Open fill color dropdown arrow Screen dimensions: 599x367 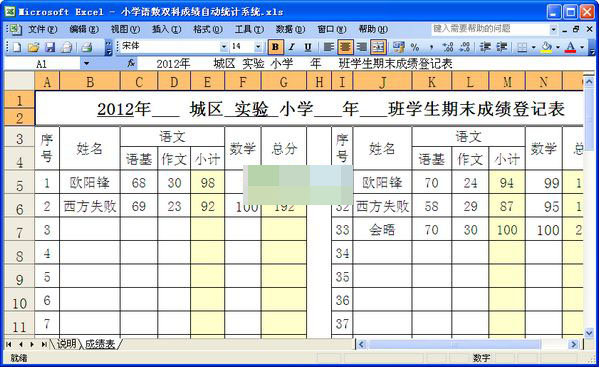(558, 47)
